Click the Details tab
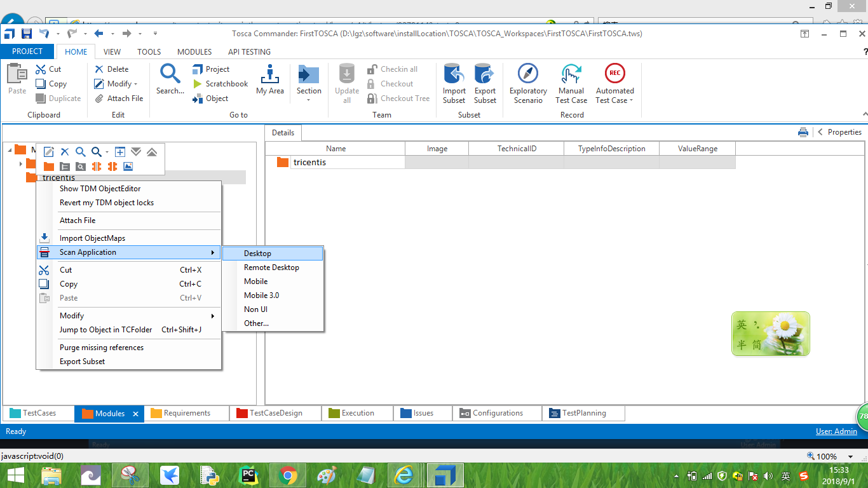The image size is (868, 488). point(283,133)
